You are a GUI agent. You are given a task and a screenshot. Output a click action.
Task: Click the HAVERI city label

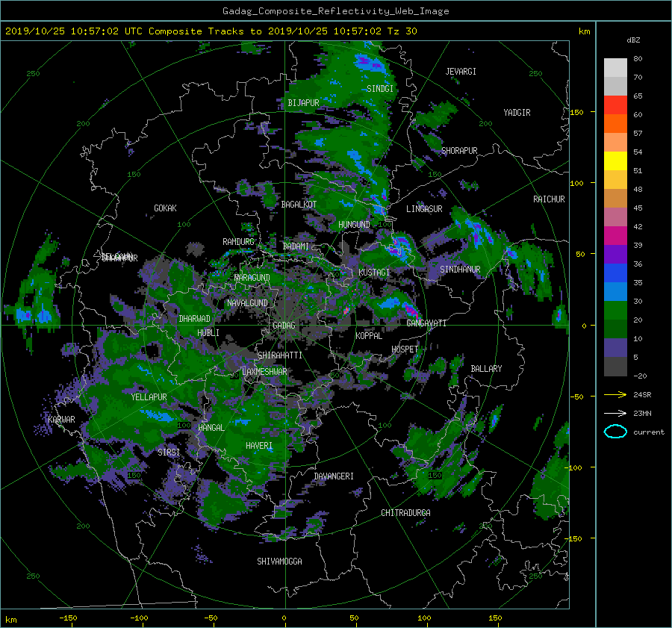259,446
